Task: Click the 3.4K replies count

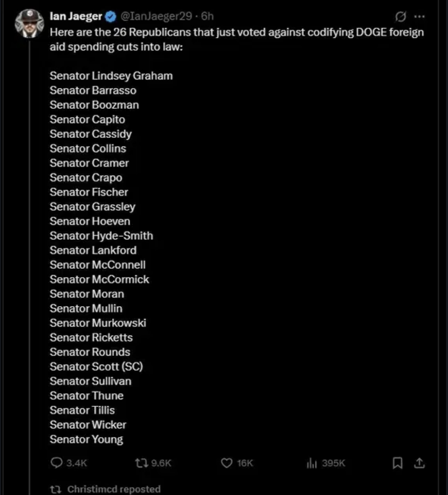Action: point(77,463)
